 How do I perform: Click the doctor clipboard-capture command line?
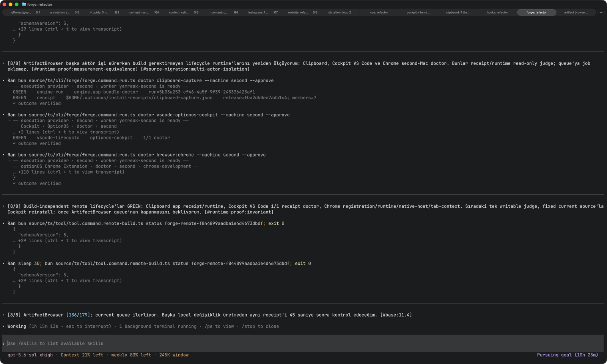pos(140,81)
